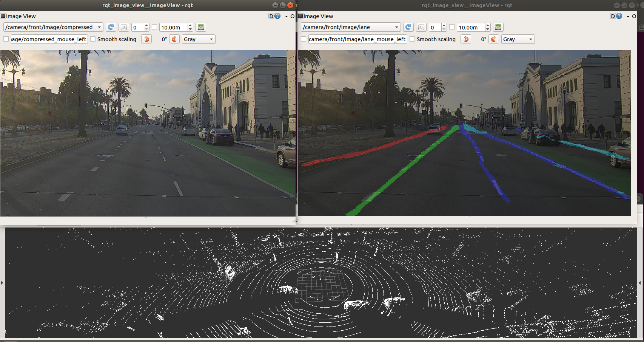This screenshot has width=644, height=342.
Task: Rotate lane image clockwise
Action: (494, 39)
